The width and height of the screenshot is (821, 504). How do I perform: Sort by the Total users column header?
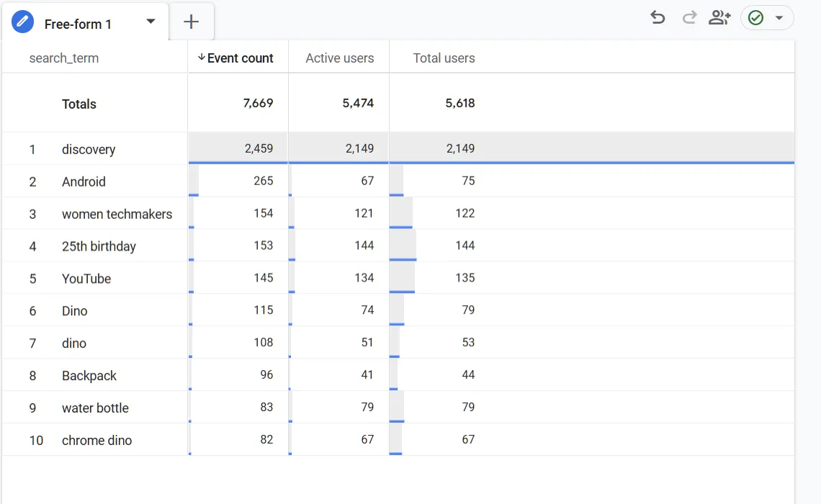tap(444, 58)
